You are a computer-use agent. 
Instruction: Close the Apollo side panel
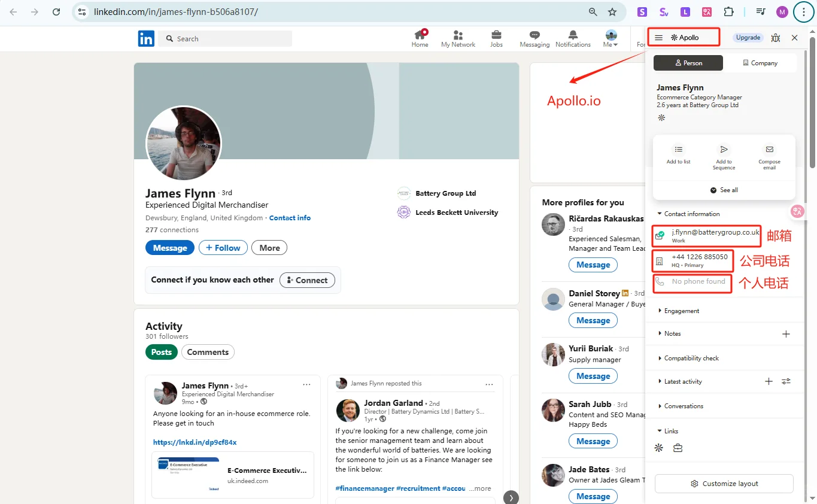click(794, 38)
